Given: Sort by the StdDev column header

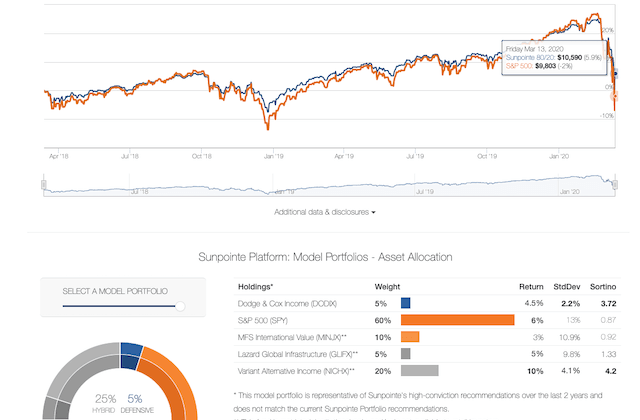Looking at the screenshot, I should [566, 284].
